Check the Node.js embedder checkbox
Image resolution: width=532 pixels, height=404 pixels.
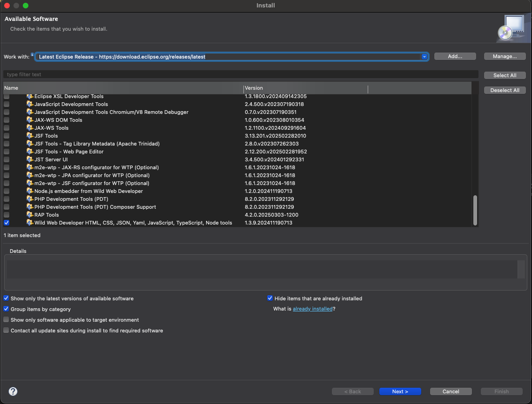[x=7, y=191]
